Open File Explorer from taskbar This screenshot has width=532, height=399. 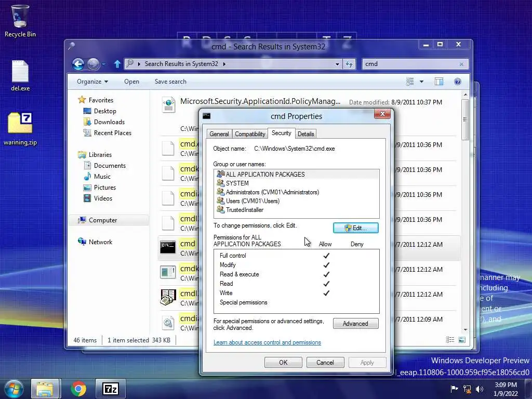point(46,389)
